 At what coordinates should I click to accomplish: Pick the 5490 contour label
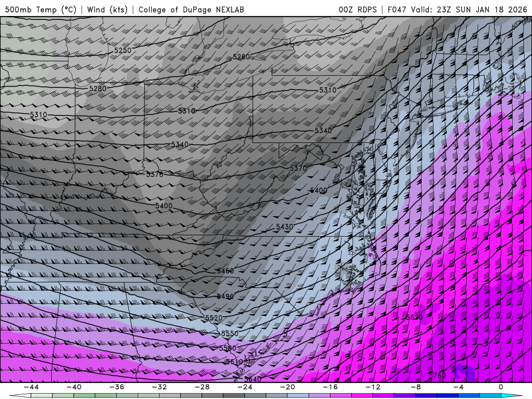(225, 297)
